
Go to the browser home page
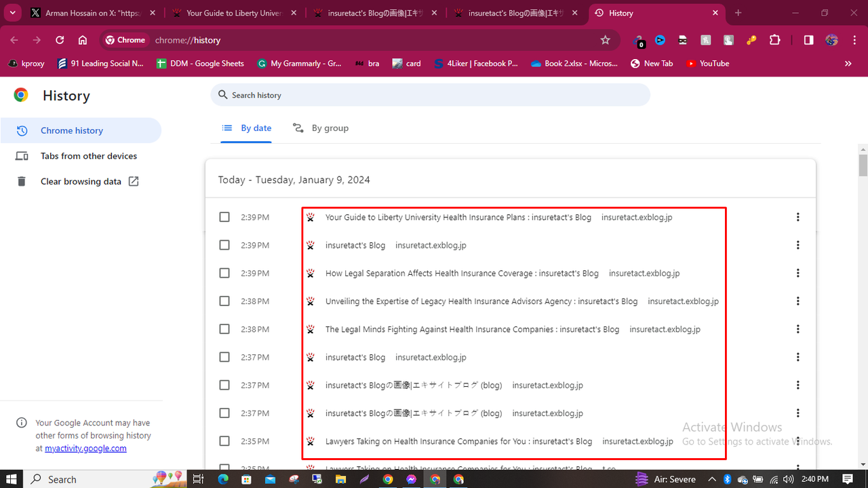click(83, 40)
